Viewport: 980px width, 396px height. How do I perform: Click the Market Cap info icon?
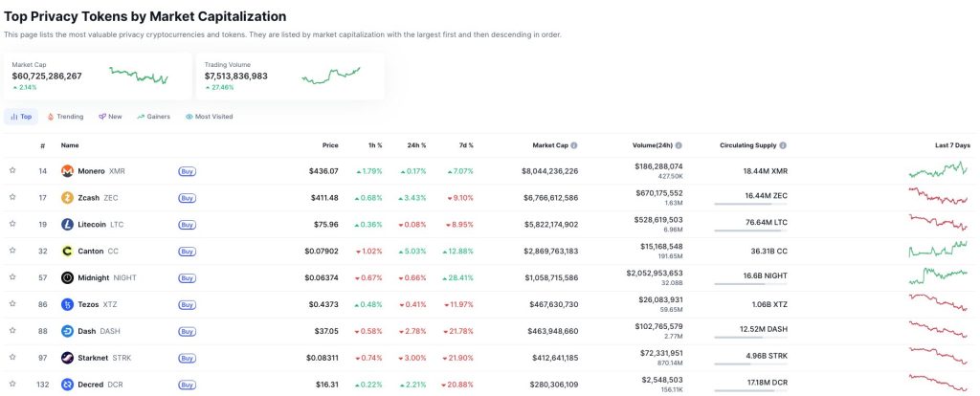574,145
